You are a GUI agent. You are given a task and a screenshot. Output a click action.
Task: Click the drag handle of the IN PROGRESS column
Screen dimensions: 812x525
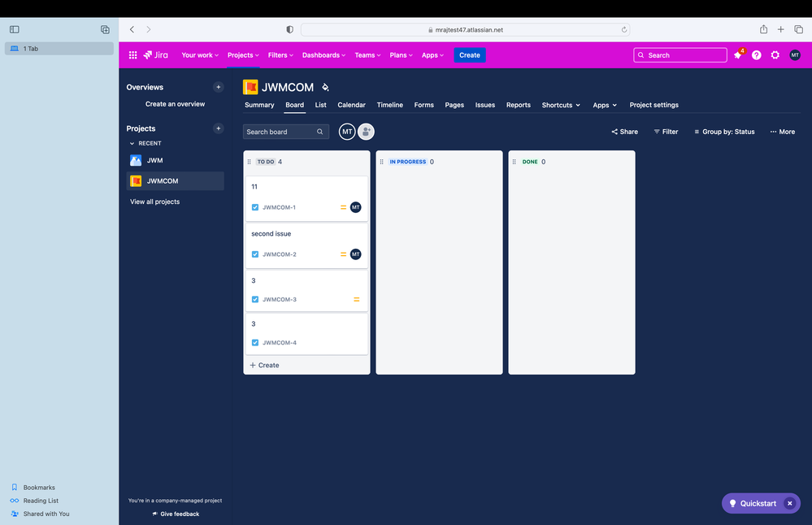coord(382,162)
